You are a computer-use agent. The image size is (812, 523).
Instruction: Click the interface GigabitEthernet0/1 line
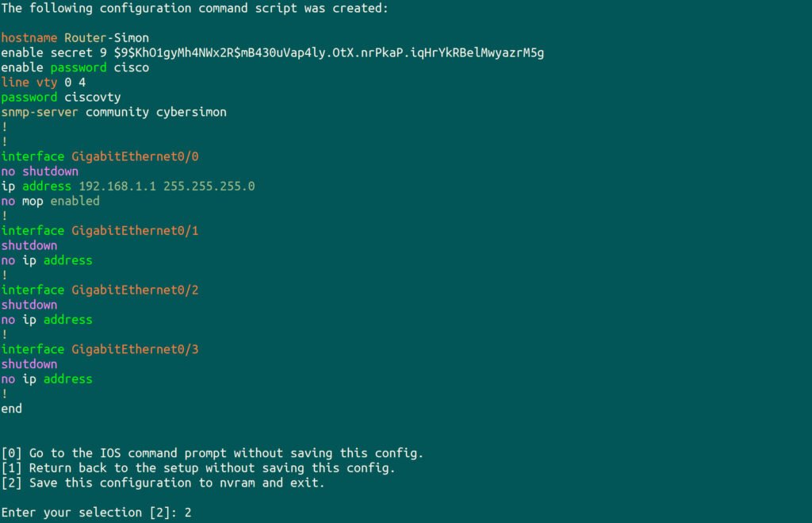pyautogui.click(x=100, y=231)
